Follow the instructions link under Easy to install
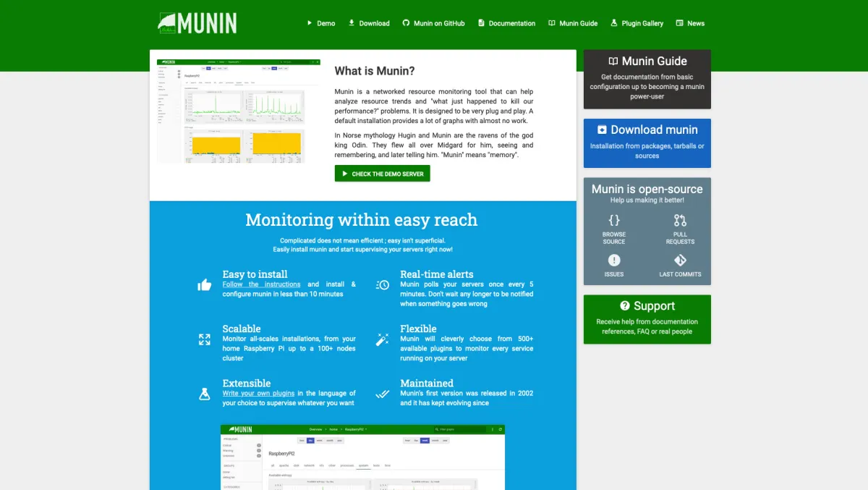 261,284
